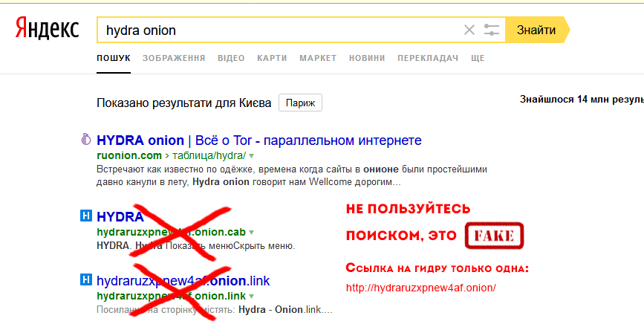644x330 pixels.
Task: Click the snippet ending Hydra - Onion.link
Action: (x=215, y=310)
